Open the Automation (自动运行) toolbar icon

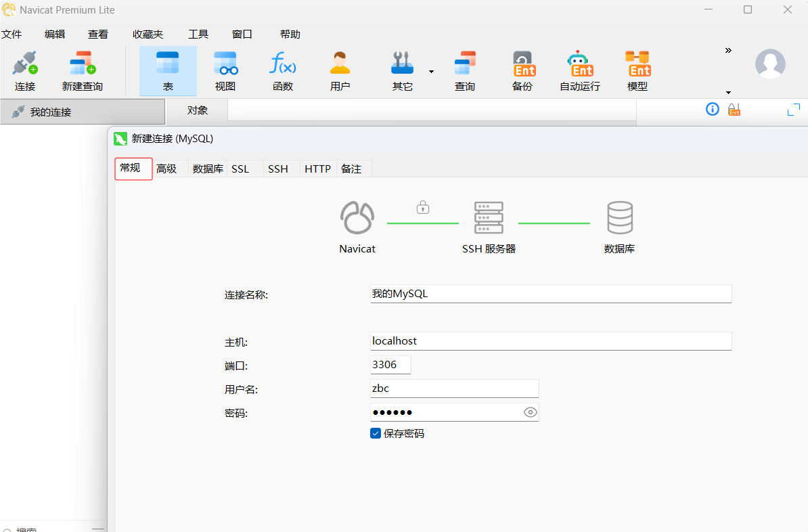point(580,71)
